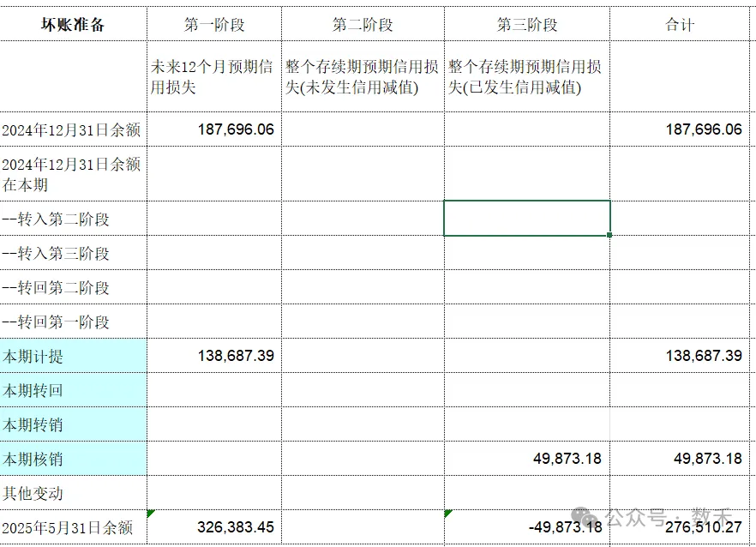756x547 pixels.
Task: Click the 其他变动 row label
Action: [x=73, y=492]
